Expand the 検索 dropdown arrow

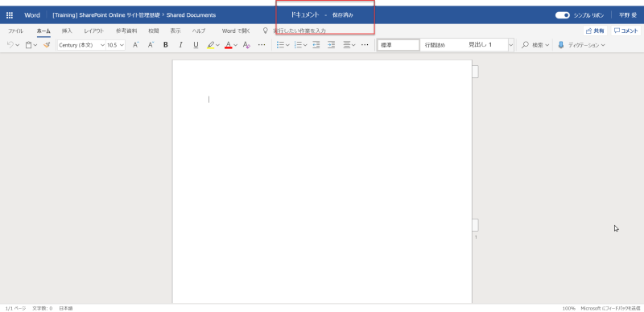tap(547, 45)
